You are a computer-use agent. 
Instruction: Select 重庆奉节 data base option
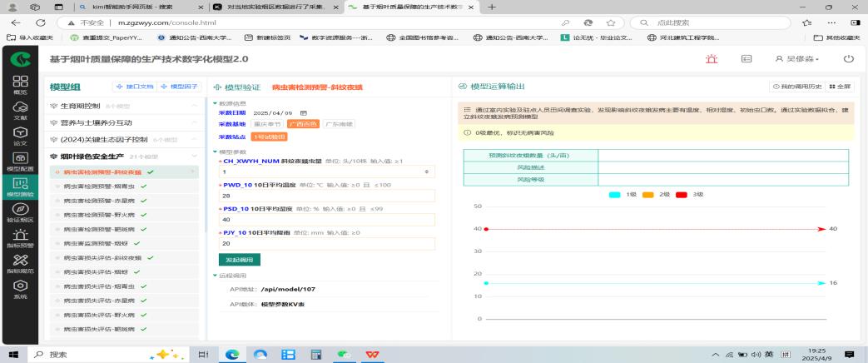point(267,124)
